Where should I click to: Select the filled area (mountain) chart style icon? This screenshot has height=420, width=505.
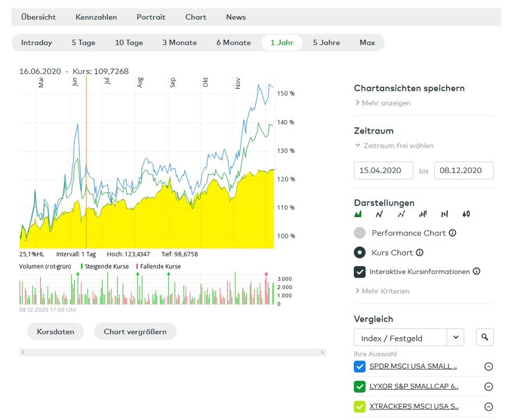point(358,214)
